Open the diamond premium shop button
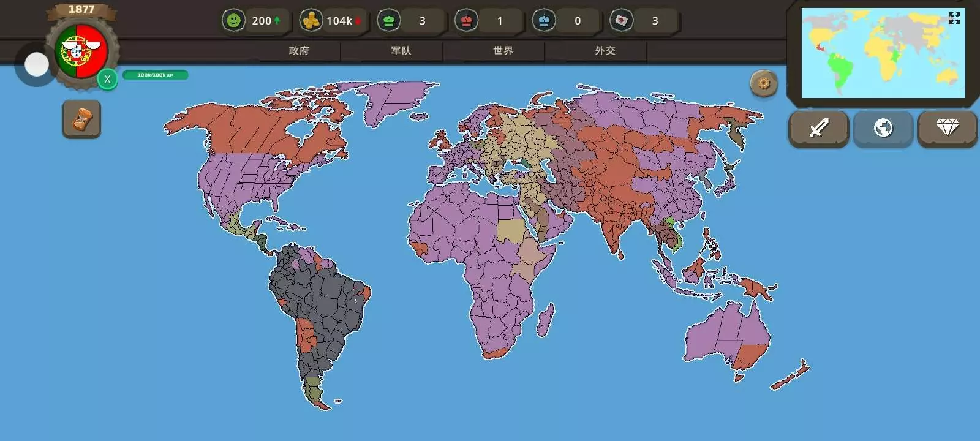Viewport: 980px width, 441px height. pos(947,128)
